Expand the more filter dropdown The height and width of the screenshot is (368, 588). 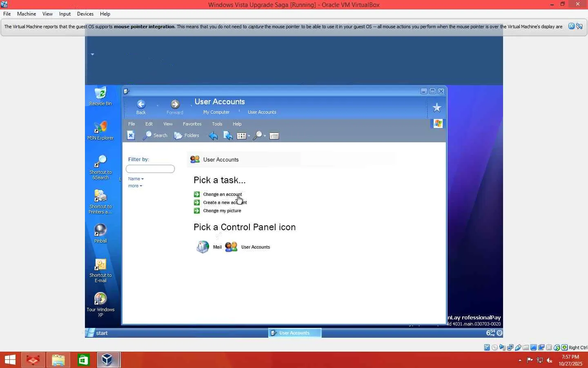point(135,186)
